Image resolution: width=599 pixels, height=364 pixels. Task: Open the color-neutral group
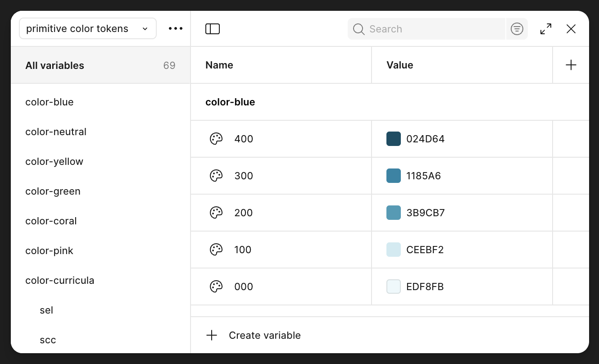[56, 132]
